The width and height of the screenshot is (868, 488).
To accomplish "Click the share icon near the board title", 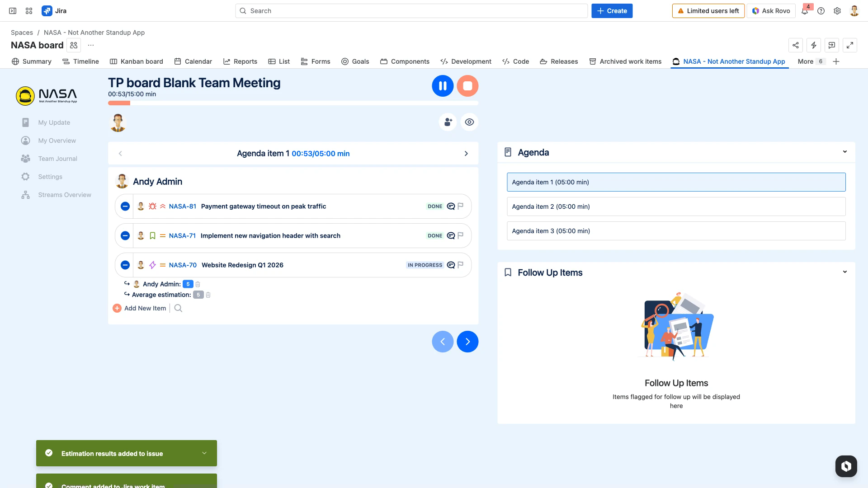I will (x=795, y=45).
